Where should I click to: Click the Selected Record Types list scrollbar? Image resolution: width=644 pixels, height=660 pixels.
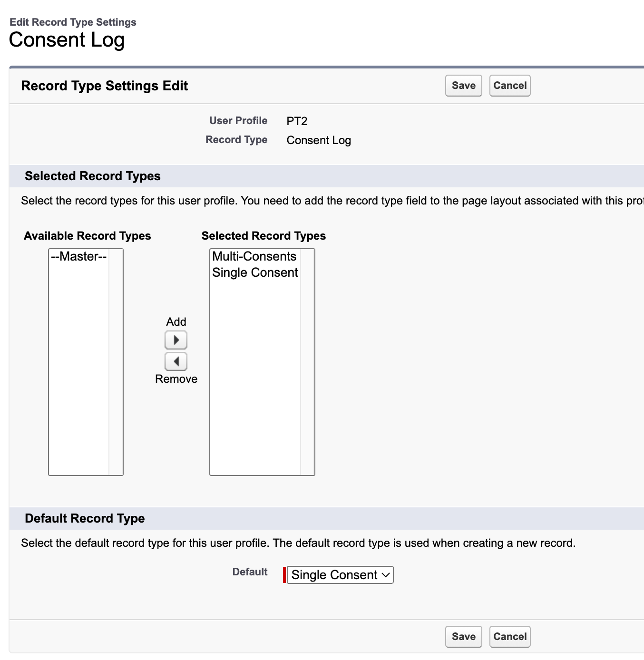point(308,361)
